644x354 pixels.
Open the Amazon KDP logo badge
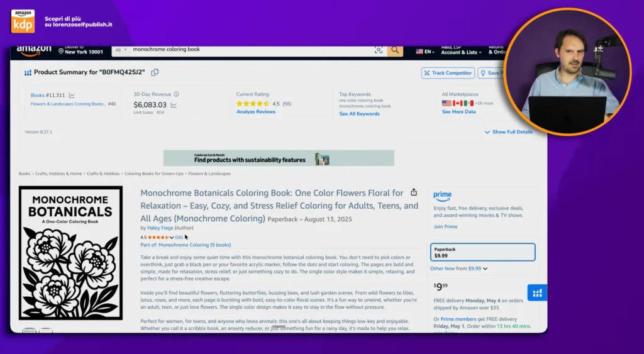tap(23, 21)
